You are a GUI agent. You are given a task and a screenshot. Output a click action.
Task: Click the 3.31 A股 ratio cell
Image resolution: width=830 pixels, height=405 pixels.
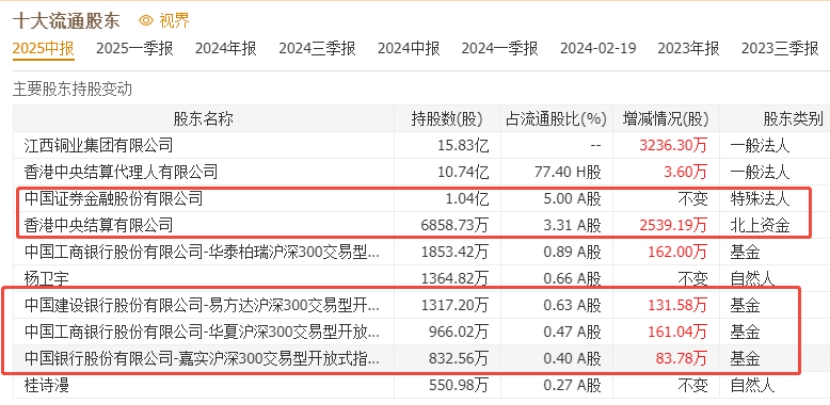click(572, 226)
